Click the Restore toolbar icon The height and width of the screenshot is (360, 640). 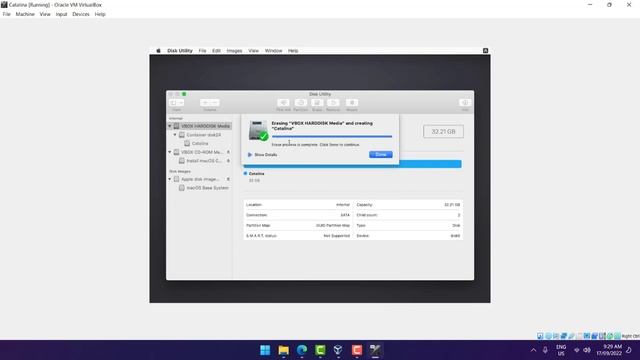[333, 103]
